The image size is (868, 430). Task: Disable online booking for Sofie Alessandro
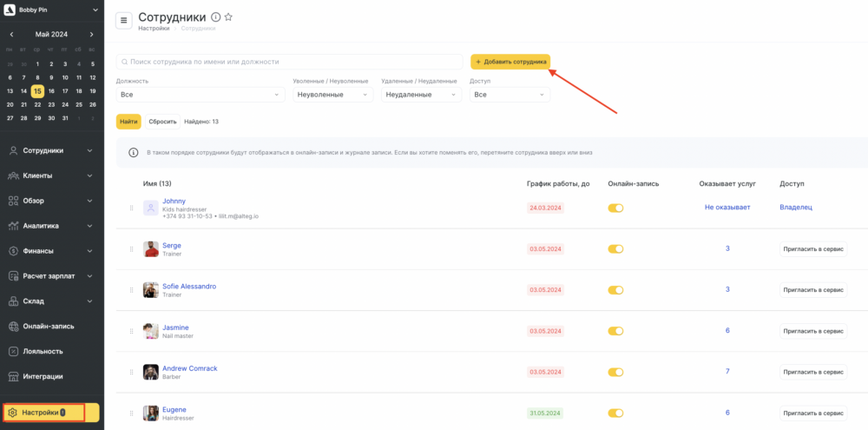[615, 290]
